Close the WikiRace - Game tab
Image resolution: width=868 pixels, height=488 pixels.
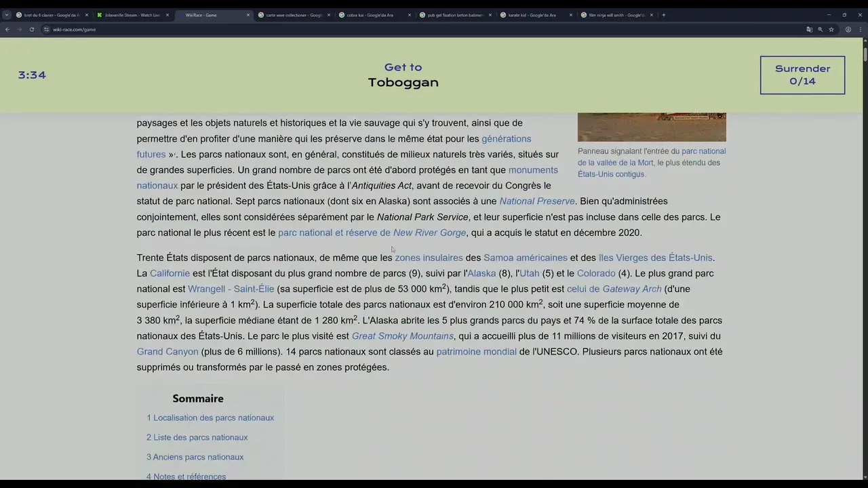pos(248,15)
